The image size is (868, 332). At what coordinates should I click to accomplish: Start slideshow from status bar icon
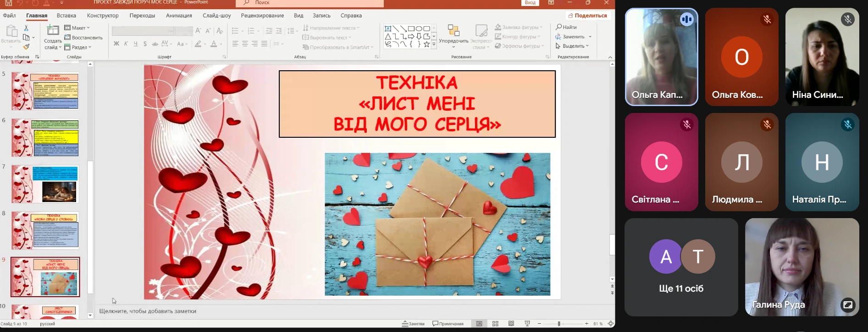pyautogui.click(x=527, y=324)
